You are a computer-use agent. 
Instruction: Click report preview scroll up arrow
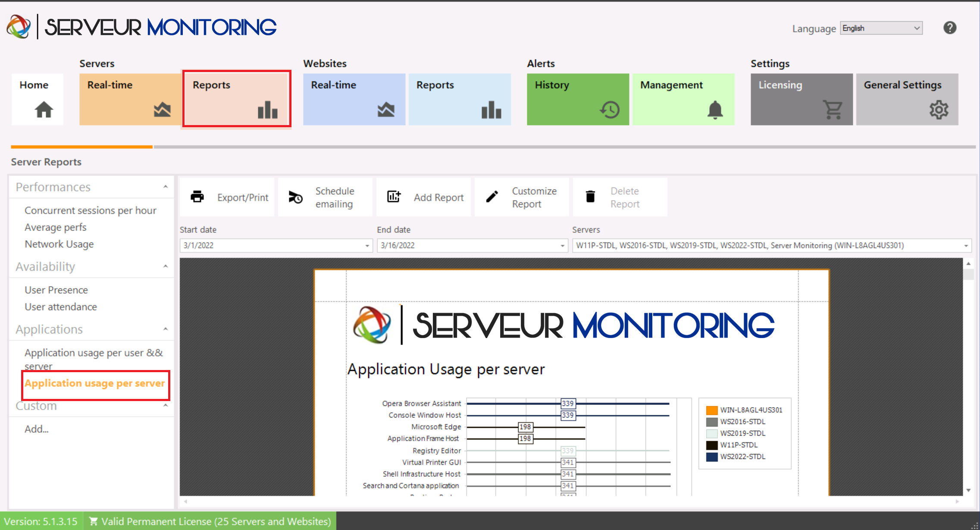968,263
